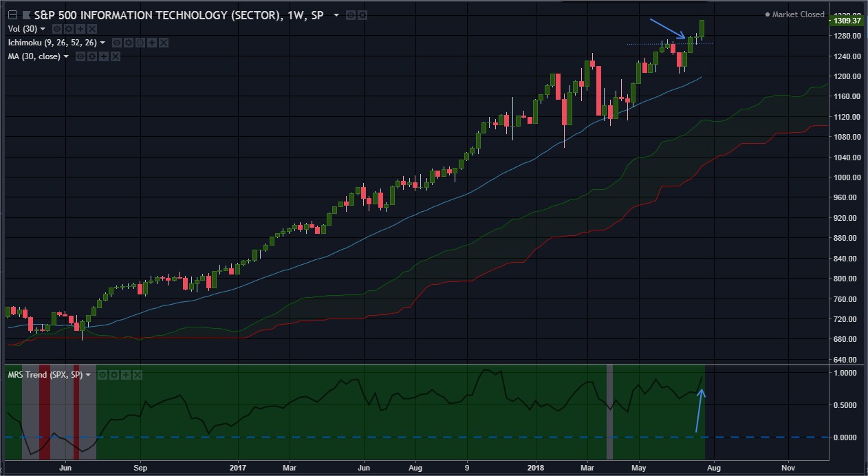The height and width of the screenshot is (476, 868).
Task: Toggle main series visibility eye icon
Action: [x=351, y=15]
